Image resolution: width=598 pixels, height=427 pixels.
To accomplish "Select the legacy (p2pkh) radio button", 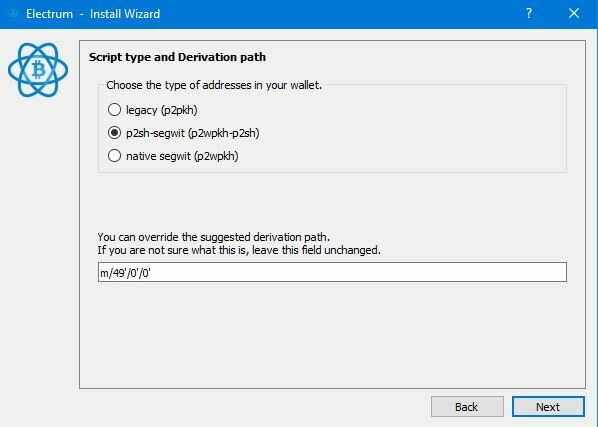I will [x=114, y=110].
